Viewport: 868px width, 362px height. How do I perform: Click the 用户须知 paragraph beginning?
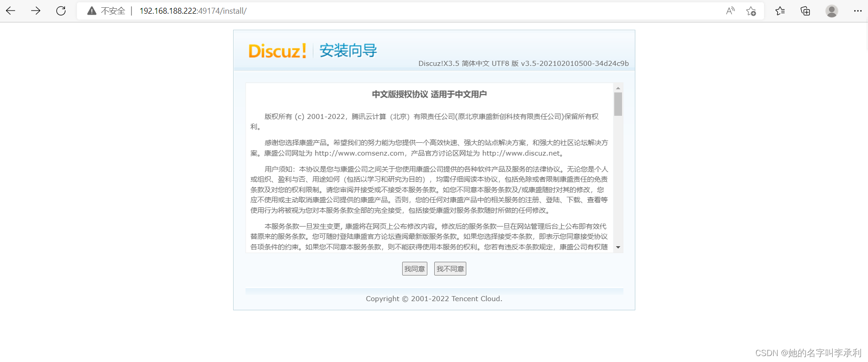coord(429,189)
